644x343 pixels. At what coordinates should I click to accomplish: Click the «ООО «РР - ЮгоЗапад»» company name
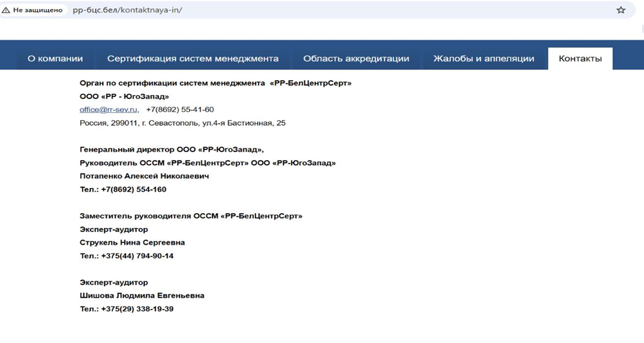pyautogui.click(x=124, y=96)
